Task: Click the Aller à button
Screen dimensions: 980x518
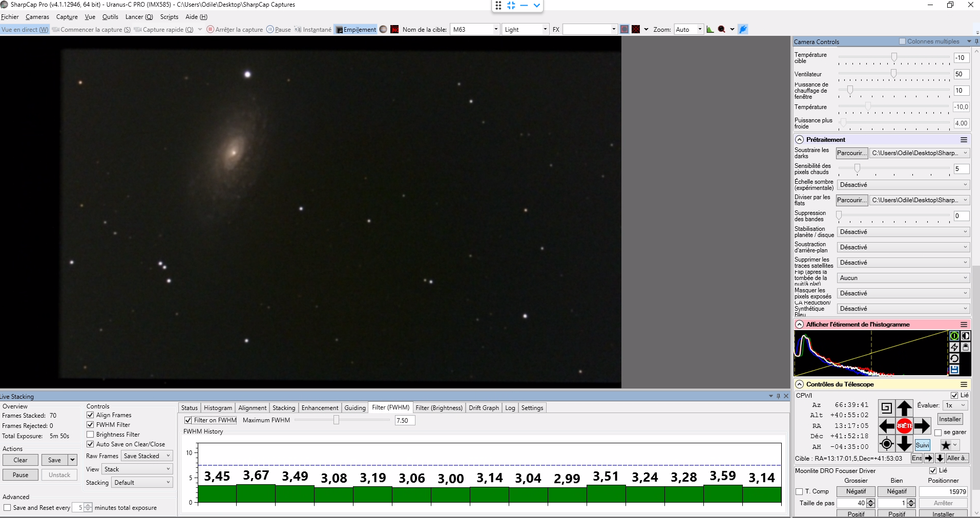Action: tap(956, 458)
